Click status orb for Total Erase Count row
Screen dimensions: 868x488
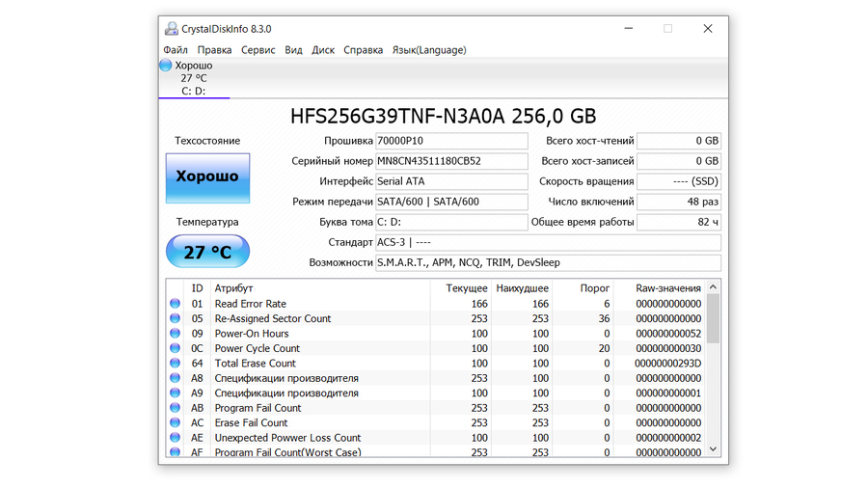point(175,363)
